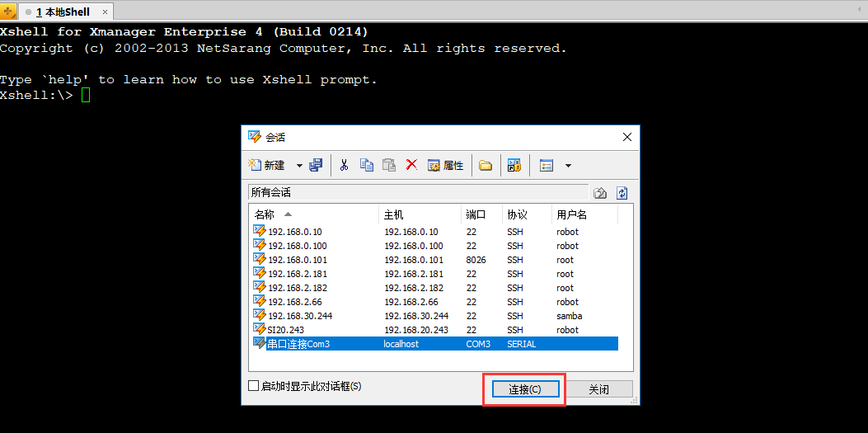868x433 pixels.
Task: Select session named SI20.243
Action: click(x=286, y=330)
